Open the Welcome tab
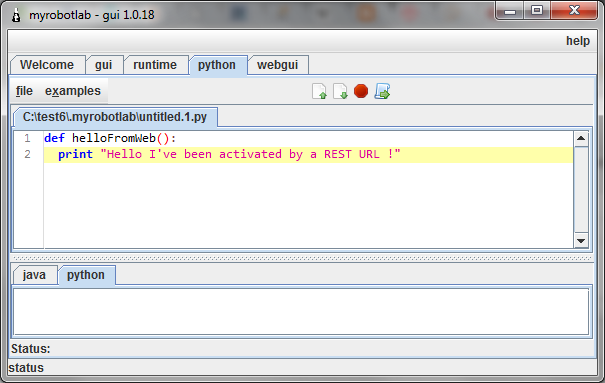This screenshot has width=605, height=383. [47, 65]
